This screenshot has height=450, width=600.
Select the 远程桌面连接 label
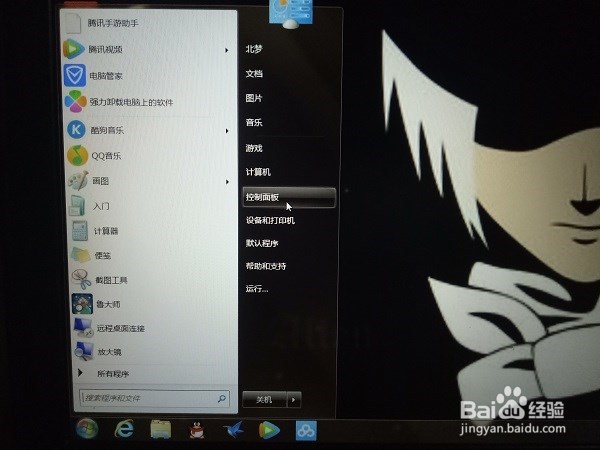121,328
